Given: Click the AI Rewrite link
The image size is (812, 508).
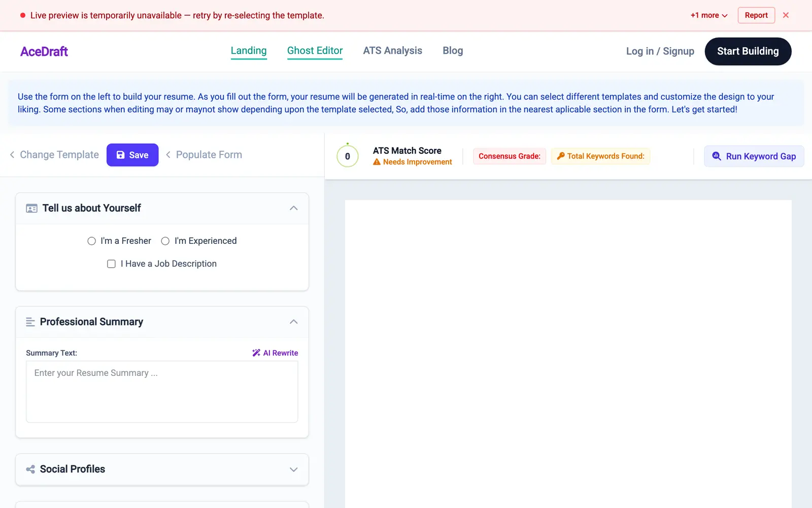Looking at the screenshot, I should point(275,353).
